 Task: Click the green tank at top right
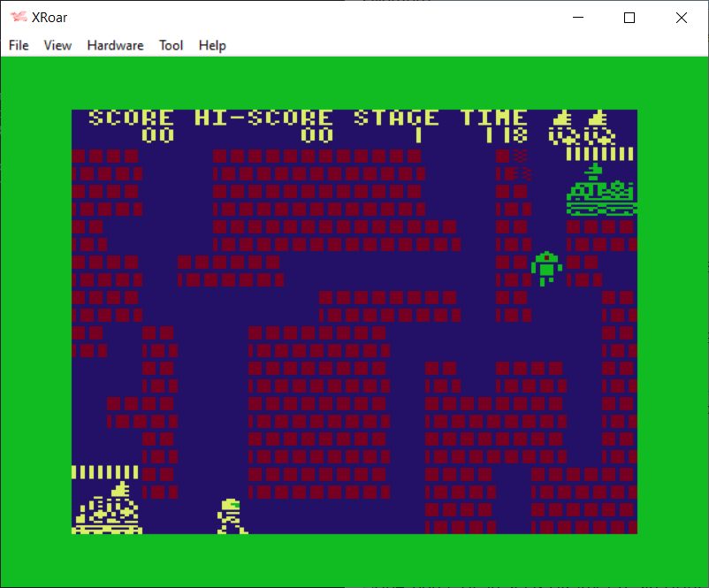pyautogui.click(x=601, y=193)
